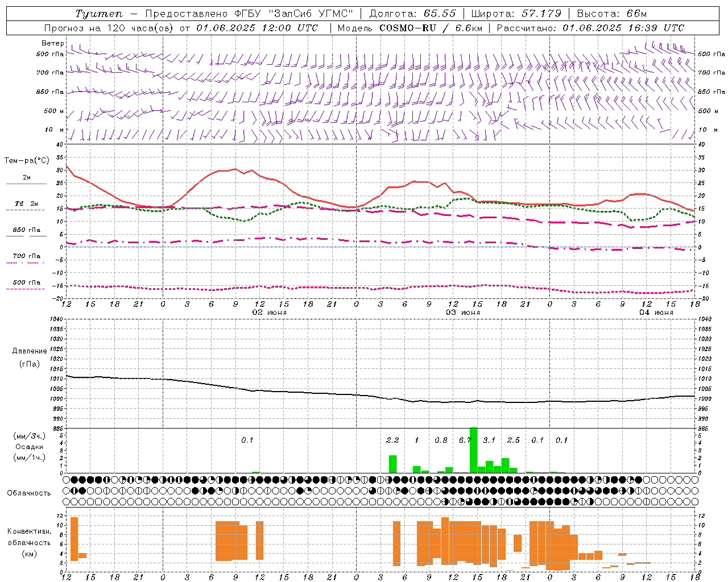
Task: Click the "Тем-ра(°C)" temperature label
Action: tap(27, 161)
